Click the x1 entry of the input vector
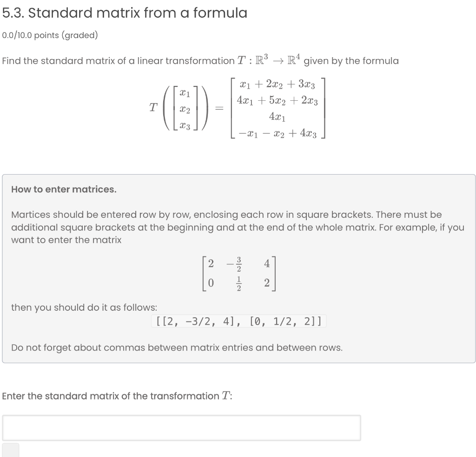476x457 pixels. (x=185, y=92)
